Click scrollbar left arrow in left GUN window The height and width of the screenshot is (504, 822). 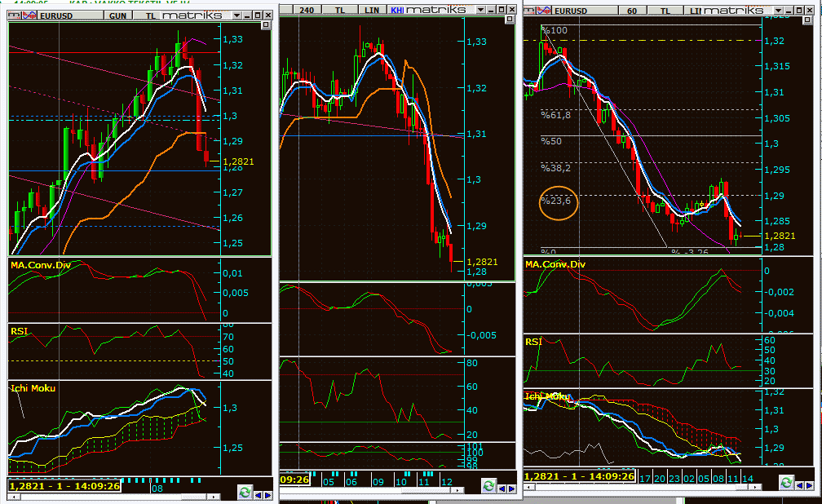(x=12, y=497)
